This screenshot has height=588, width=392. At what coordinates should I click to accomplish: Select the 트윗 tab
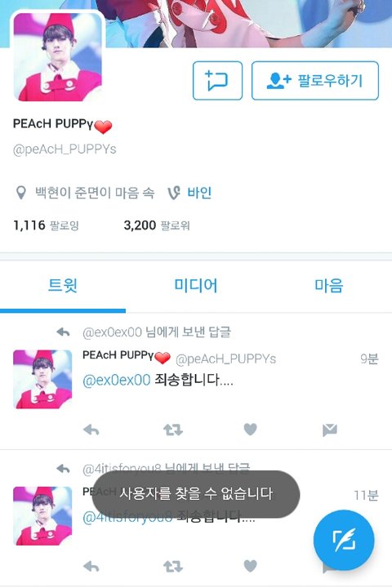click(x=63, y=285)
